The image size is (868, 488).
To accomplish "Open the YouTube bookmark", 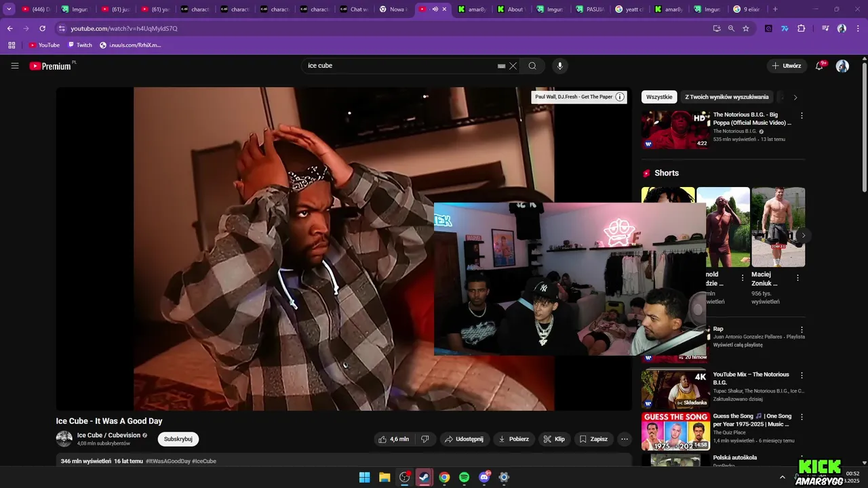I will tap(44, 45).
